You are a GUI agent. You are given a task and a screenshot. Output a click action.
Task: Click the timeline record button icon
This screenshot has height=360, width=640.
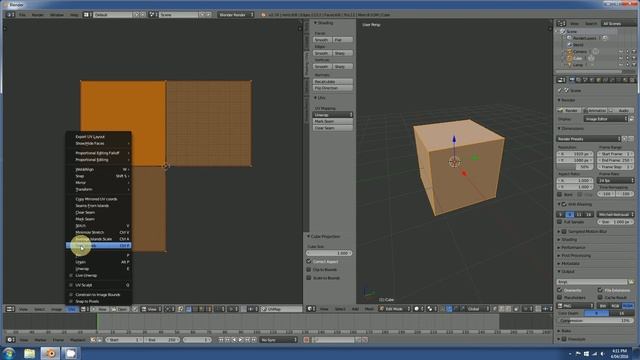tap(306, 340)
